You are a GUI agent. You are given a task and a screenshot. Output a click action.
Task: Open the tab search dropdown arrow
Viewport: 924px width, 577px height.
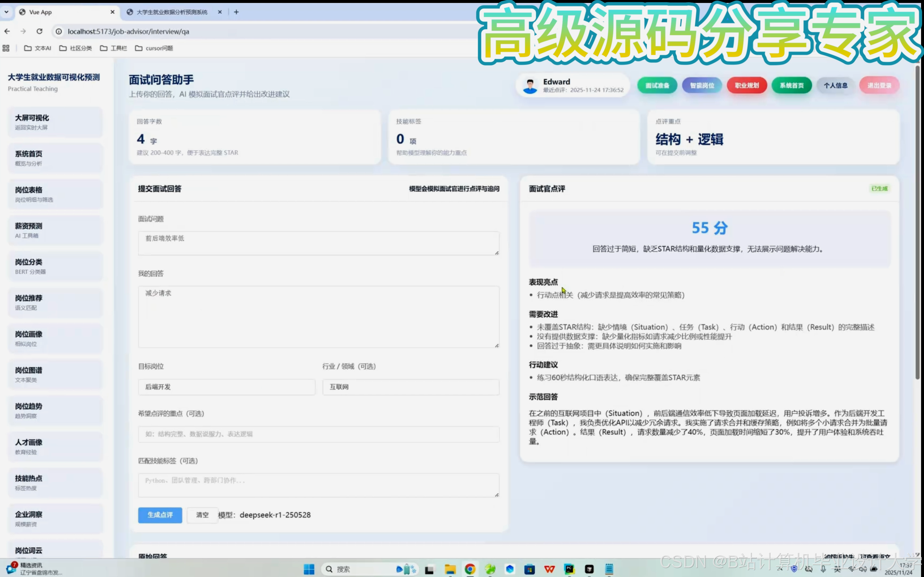[x=6, y=12]
